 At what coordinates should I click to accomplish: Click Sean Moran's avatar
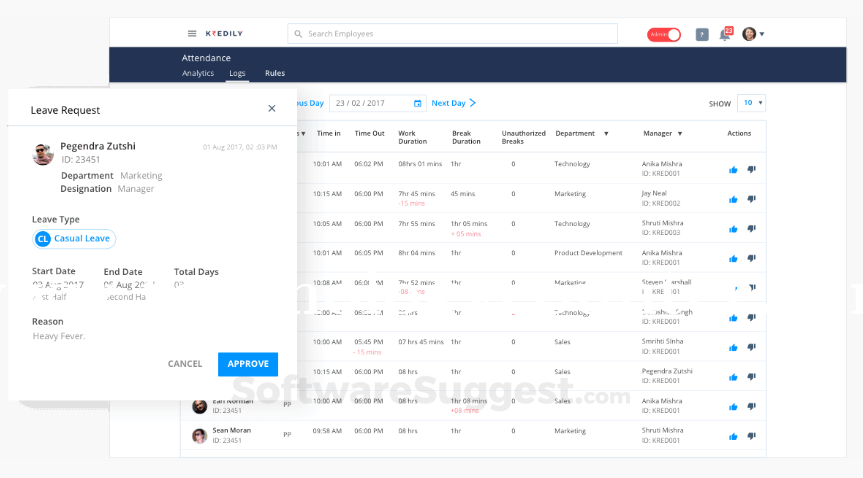199,436
